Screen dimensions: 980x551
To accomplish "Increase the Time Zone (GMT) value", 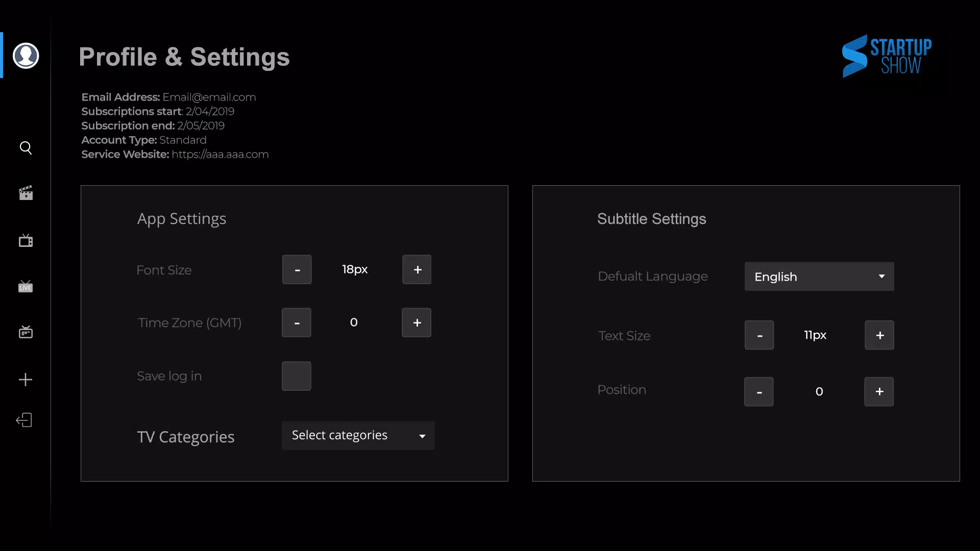I will click(x=416, y=322).
